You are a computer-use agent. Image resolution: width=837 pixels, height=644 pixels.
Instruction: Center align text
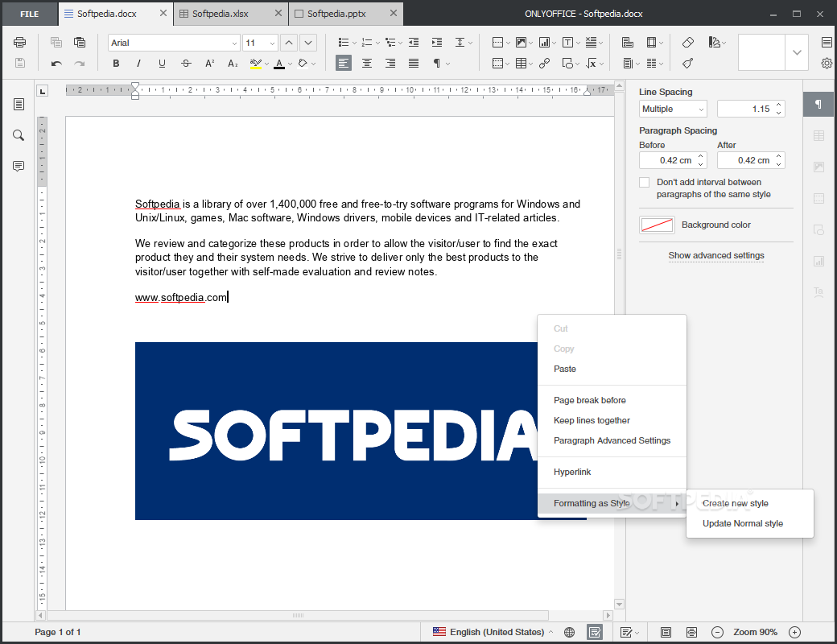coord(367,64)
